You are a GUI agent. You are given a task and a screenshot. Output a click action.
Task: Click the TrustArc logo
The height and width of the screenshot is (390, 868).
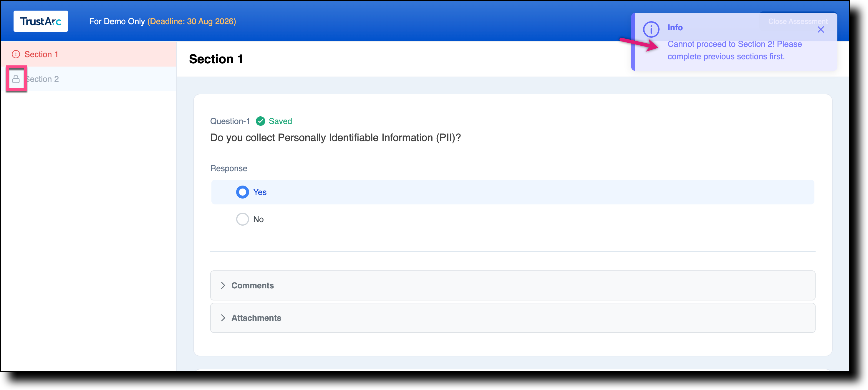[40, 21]
